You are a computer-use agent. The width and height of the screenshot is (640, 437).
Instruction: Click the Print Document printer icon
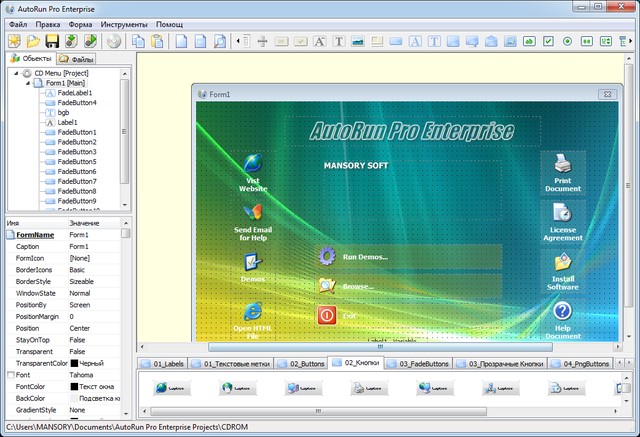coord(563,162)
